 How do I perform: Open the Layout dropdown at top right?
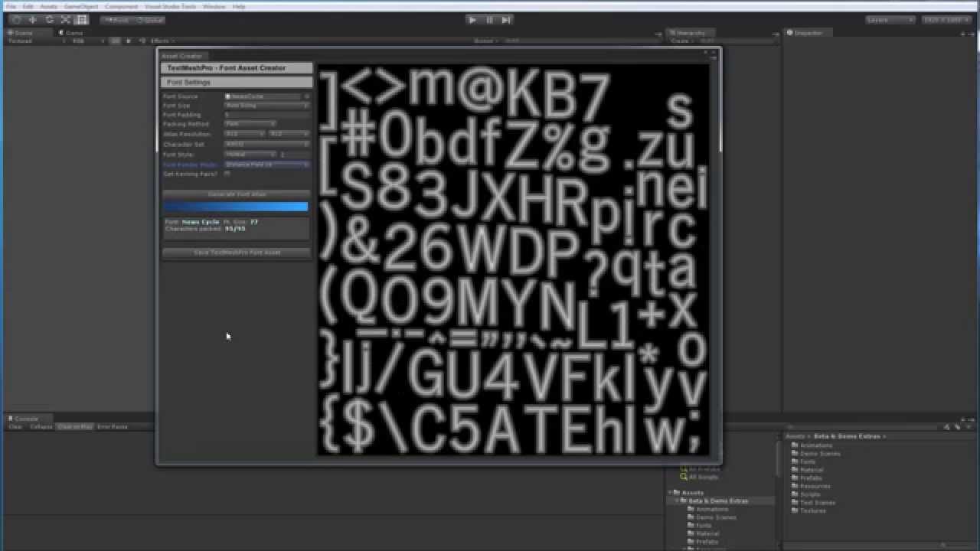(947, 20)
